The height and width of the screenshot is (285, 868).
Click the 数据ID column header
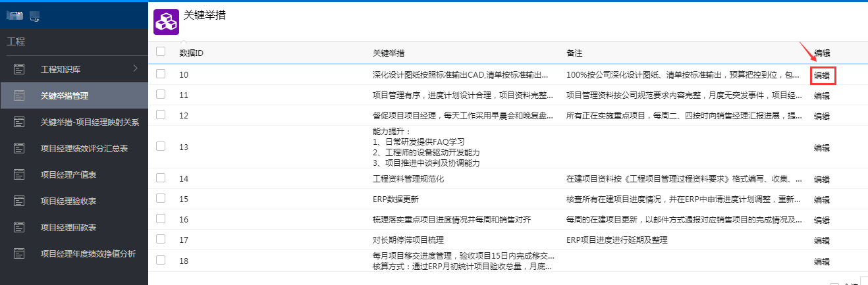click(x=191, y=53)
